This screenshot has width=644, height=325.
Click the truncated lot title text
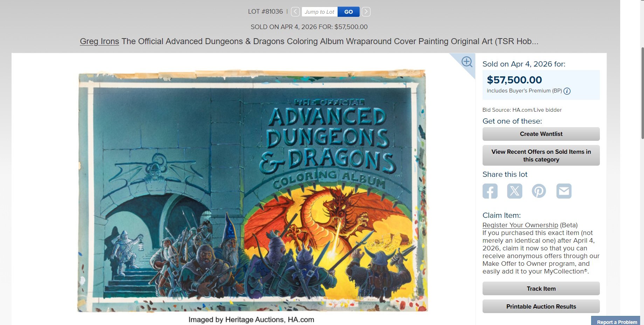point(329,41)
